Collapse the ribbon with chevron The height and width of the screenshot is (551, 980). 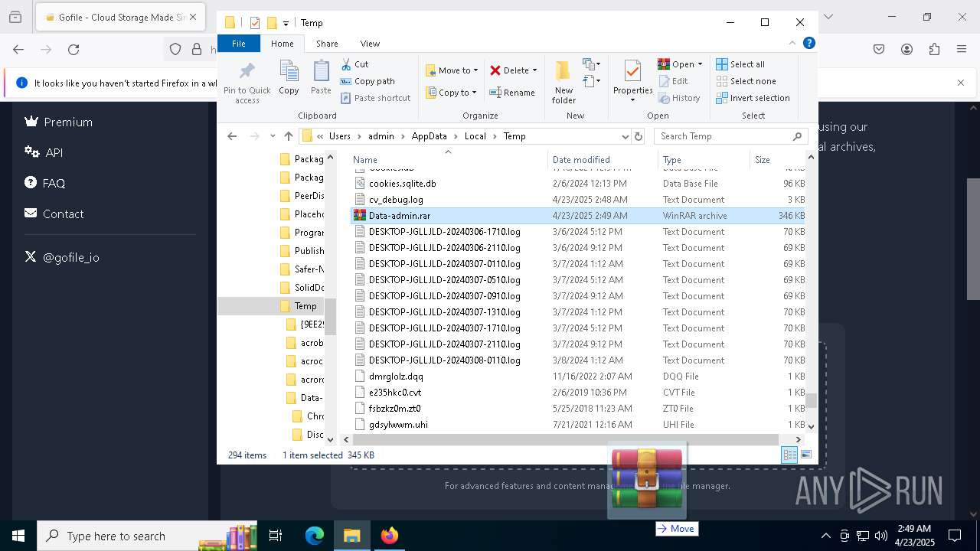[x=792, y=44]
